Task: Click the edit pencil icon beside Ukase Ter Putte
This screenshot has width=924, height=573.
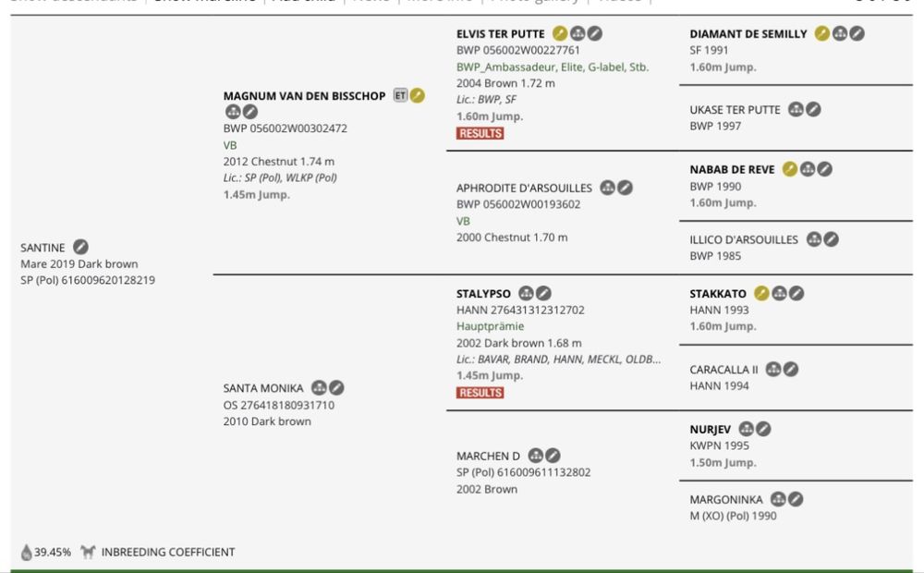Action: [x=813, y=110]
